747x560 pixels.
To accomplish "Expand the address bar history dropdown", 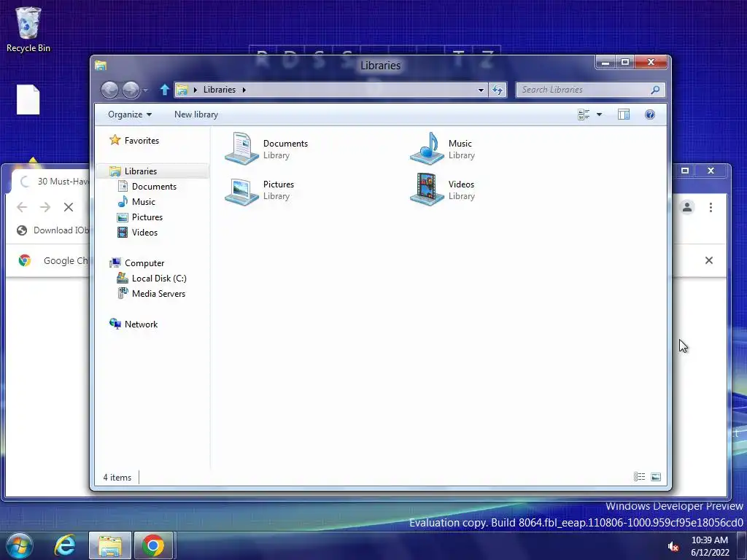I will click(x=481, y=90).
